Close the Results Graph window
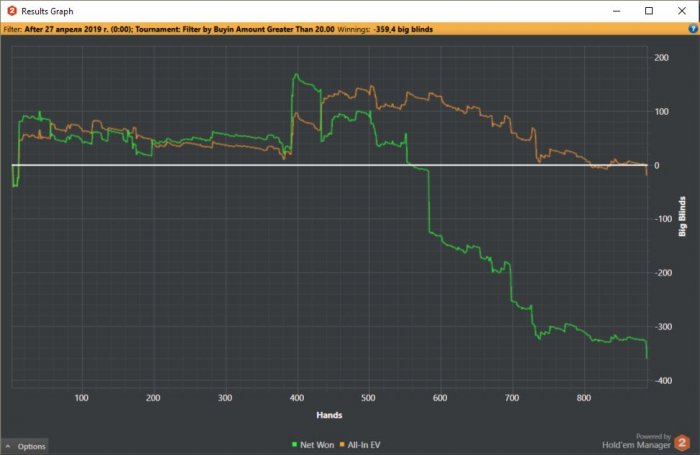This screenshot has width=700, height=455. (x=682, y=11)
